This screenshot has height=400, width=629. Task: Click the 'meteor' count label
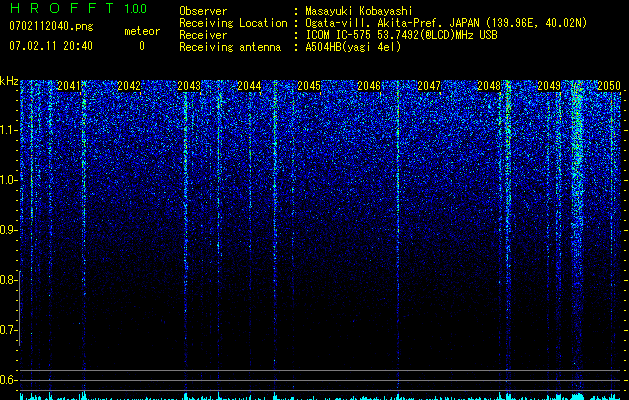[142, 31]
